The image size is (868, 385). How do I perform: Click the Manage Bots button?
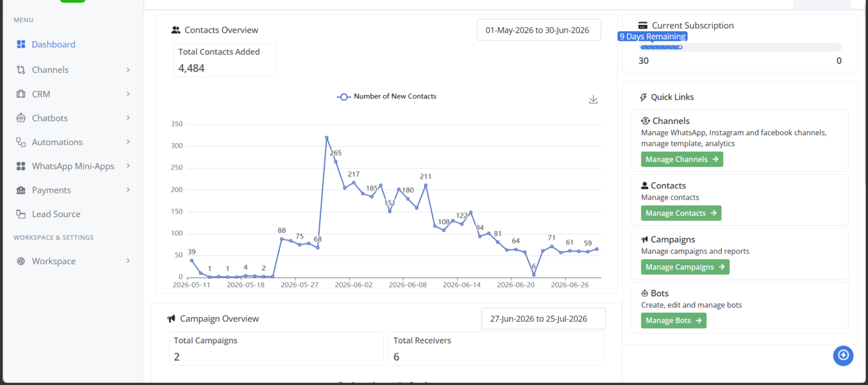[674, 321]
